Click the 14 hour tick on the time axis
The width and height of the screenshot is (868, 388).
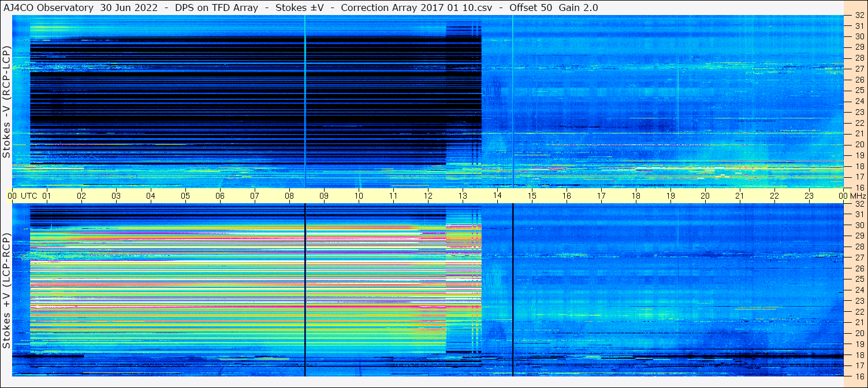[x=497, y=196]
